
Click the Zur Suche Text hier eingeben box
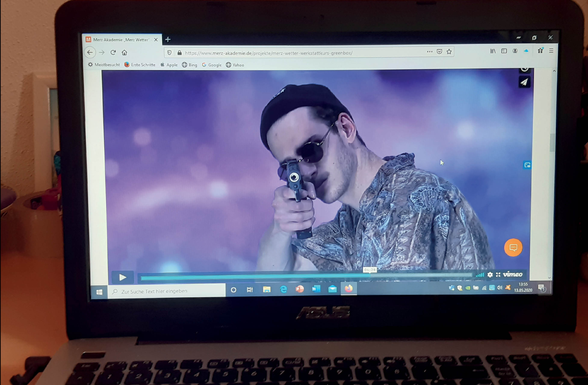(x=167, y=291)
